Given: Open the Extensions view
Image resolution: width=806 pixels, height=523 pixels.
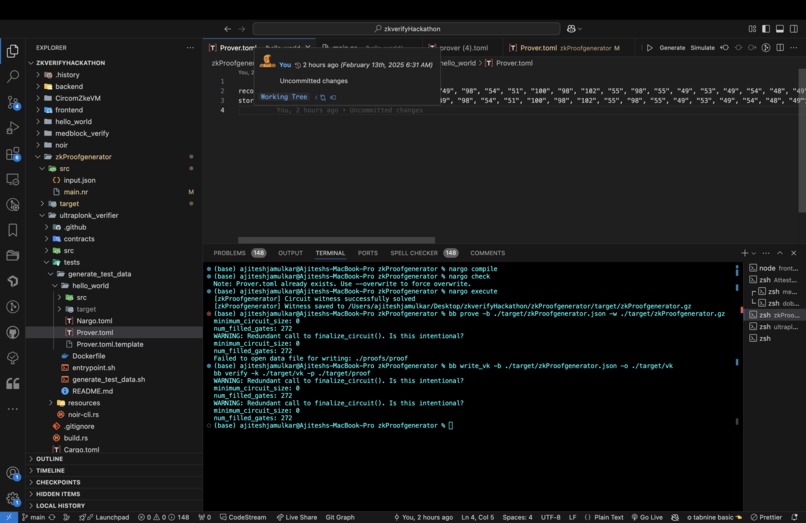Looking at the screenshot, I should [x=13, y=153].
